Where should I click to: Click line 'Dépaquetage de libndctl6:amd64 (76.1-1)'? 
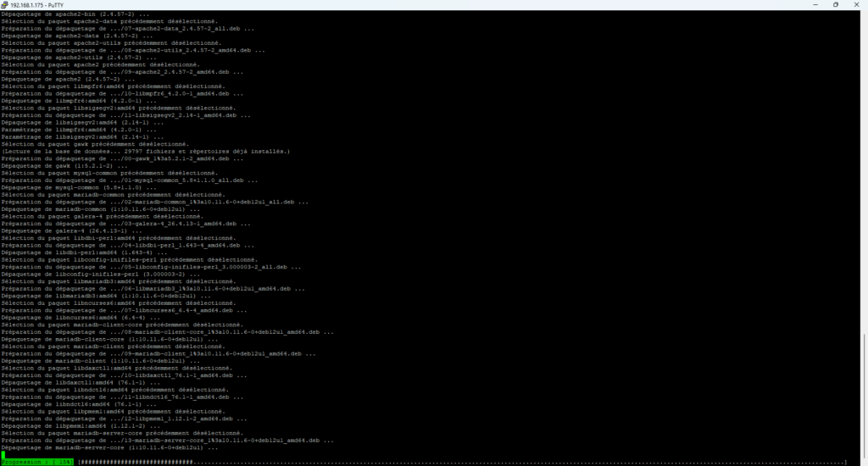(x=79, y=404)
